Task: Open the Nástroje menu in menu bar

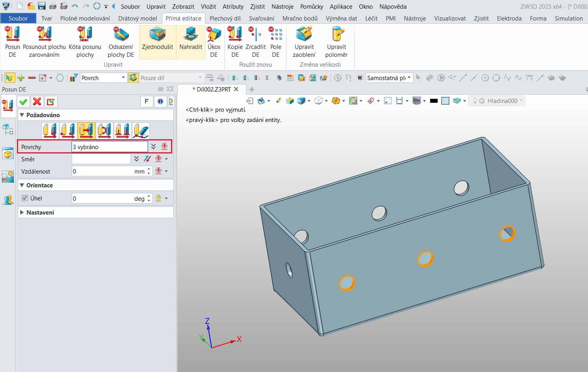Action: point(283,7)
